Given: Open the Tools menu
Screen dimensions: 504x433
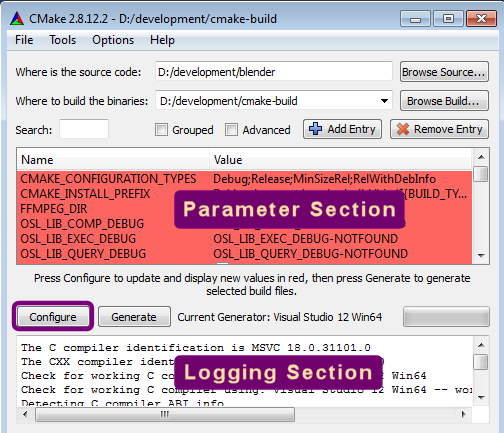Looking at the screenshot, I should click(x=62, y=40).
